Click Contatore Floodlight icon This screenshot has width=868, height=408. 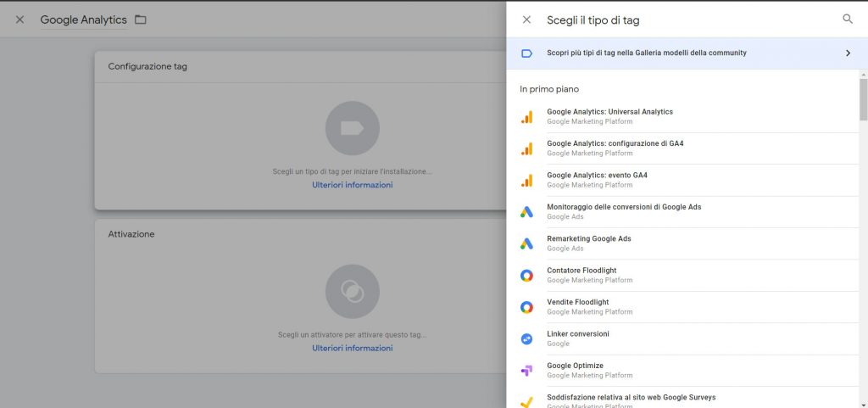pyautogui.click(x=527, y=275)
